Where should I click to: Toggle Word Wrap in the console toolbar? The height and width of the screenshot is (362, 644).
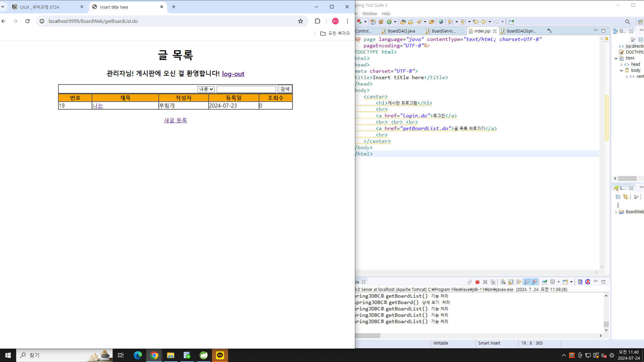519,282
